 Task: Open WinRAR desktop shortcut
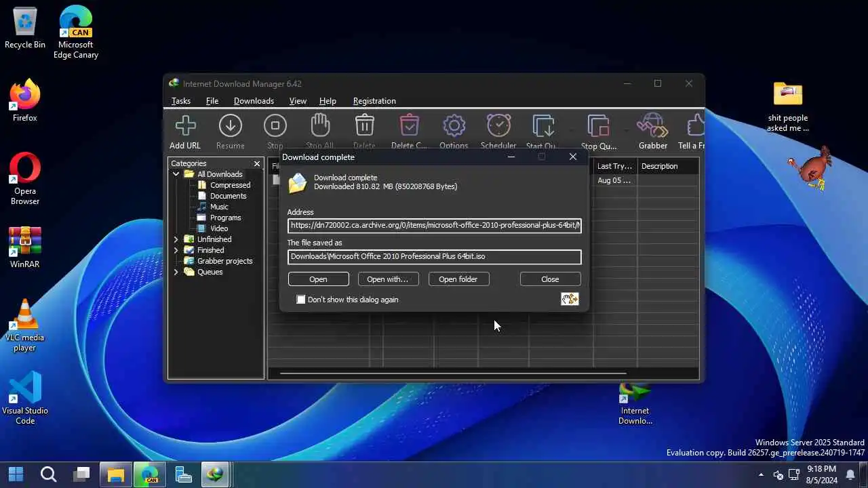tap(25, 247)
